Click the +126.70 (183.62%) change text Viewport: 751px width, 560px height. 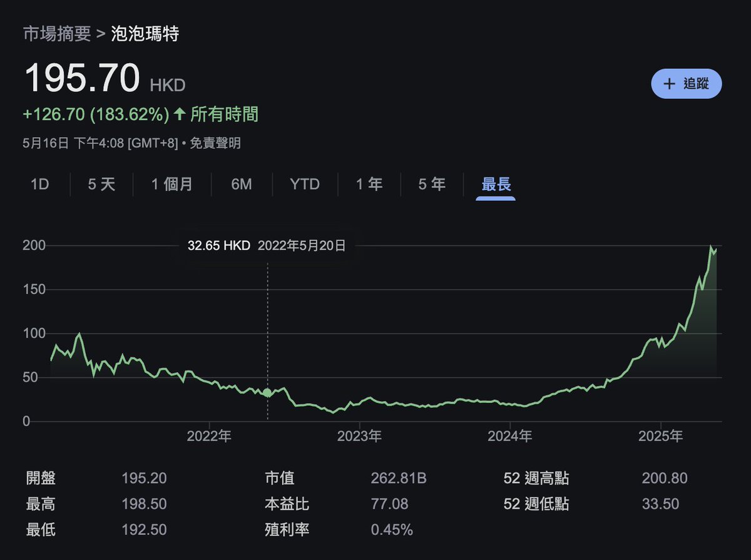point(96,115)
